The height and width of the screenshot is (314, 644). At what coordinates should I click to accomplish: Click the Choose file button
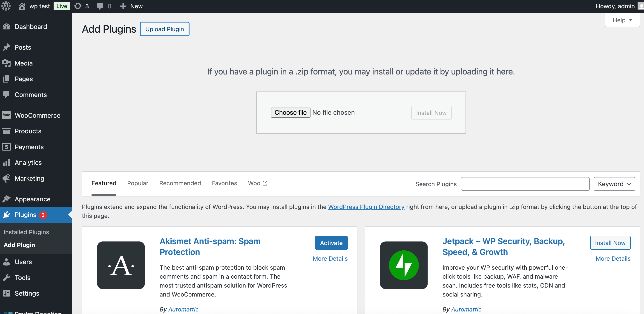tap(290, 112)
